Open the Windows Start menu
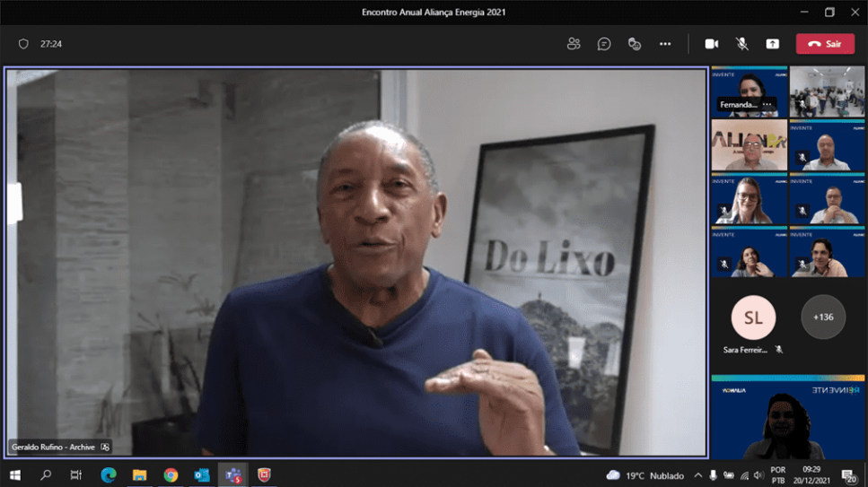 tap(15, 474)
